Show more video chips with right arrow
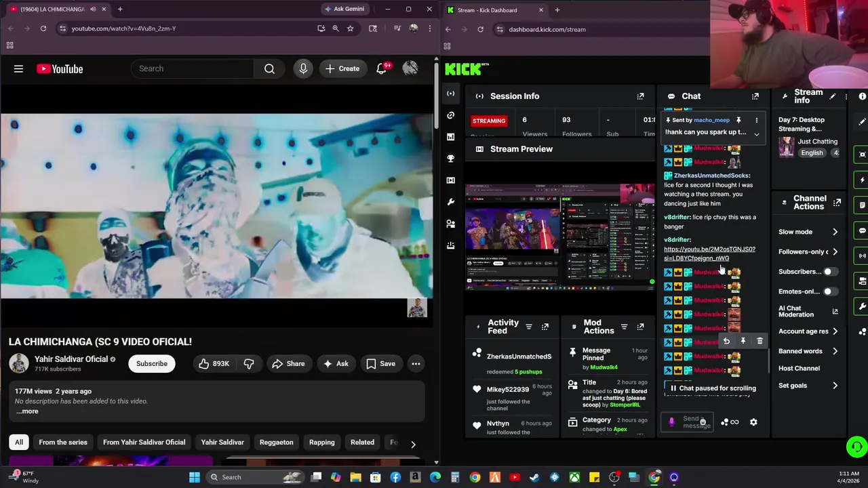 pos(413,444)
